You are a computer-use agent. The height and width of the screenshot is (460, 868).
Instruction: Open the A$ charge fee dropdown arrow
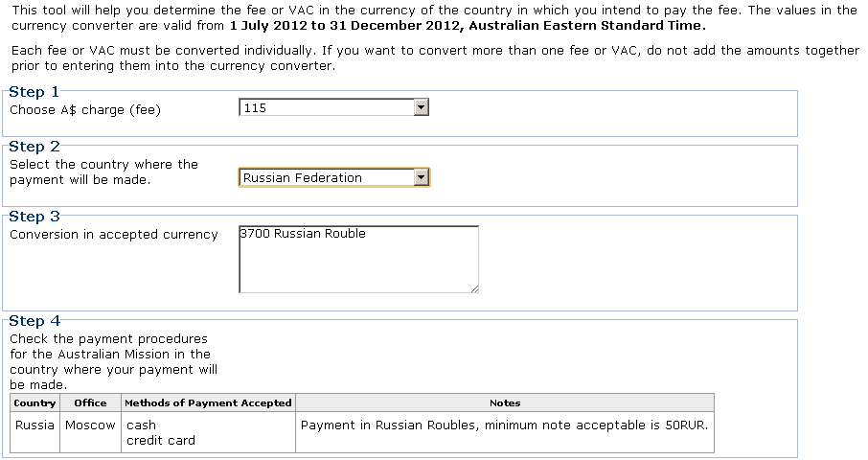(x=422, y=107)
